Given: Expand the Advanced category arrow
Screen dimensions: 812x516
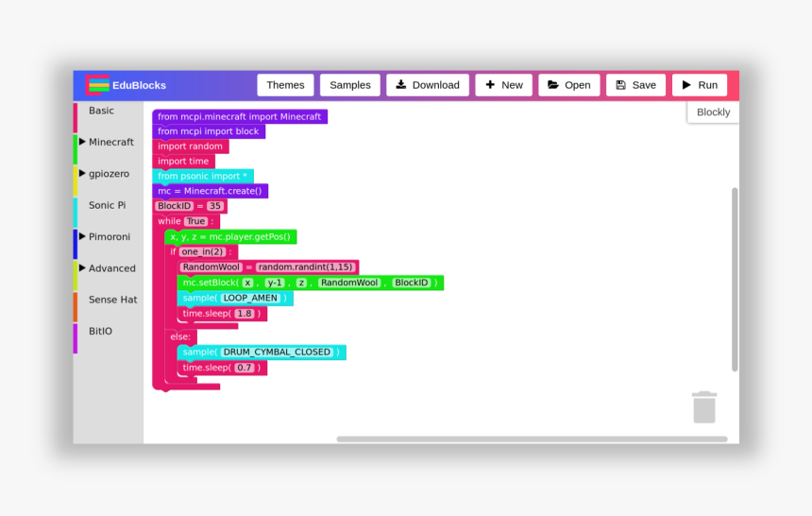Looking at the screenshot, I should point(82,267).
